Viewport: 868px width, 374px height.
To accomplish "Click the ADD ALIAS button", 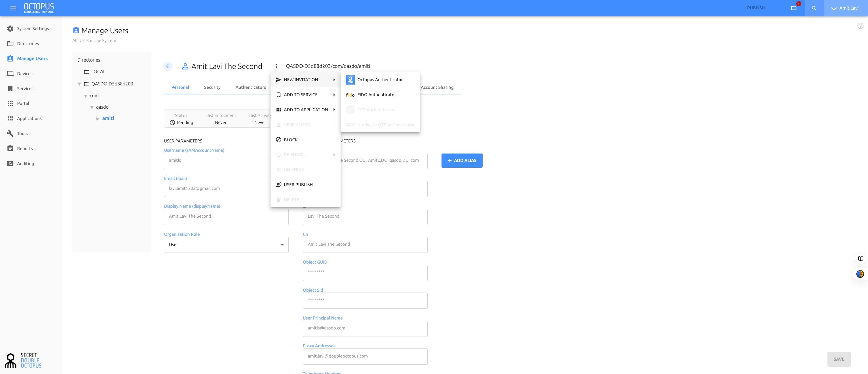I will 462,161.
